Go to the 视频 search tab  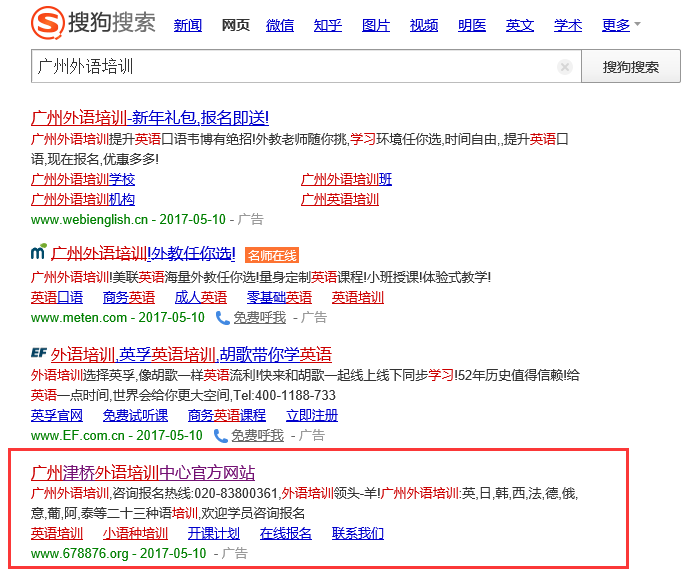424,25
